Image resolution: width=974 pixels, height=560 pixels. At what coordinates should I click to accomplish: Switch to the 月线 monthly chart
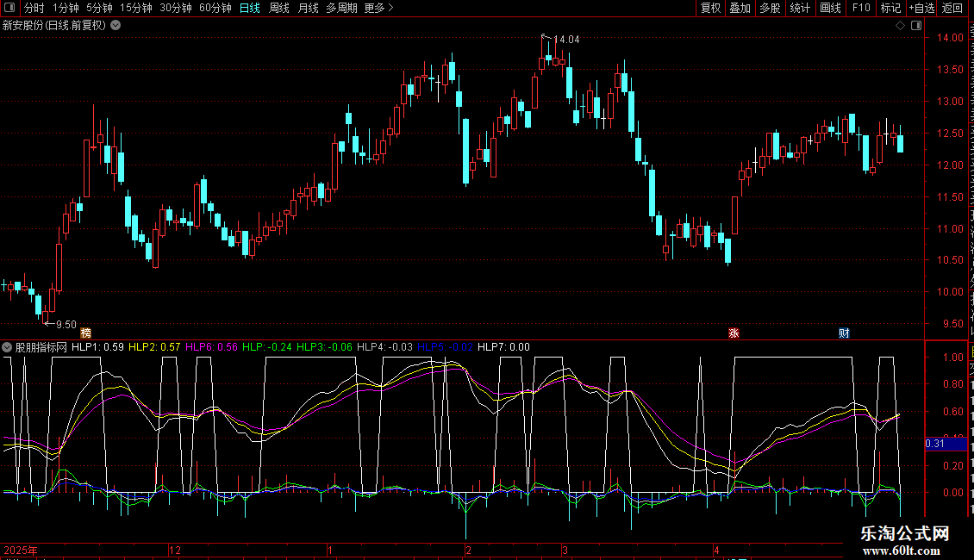pos(308,8)
